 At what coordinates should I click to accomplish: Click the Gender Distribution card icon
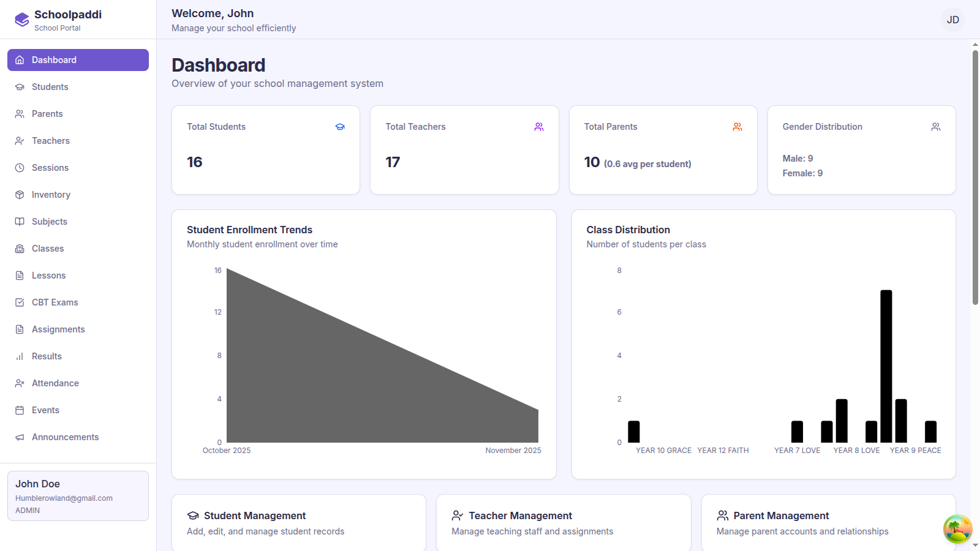(x=936, y=127)
